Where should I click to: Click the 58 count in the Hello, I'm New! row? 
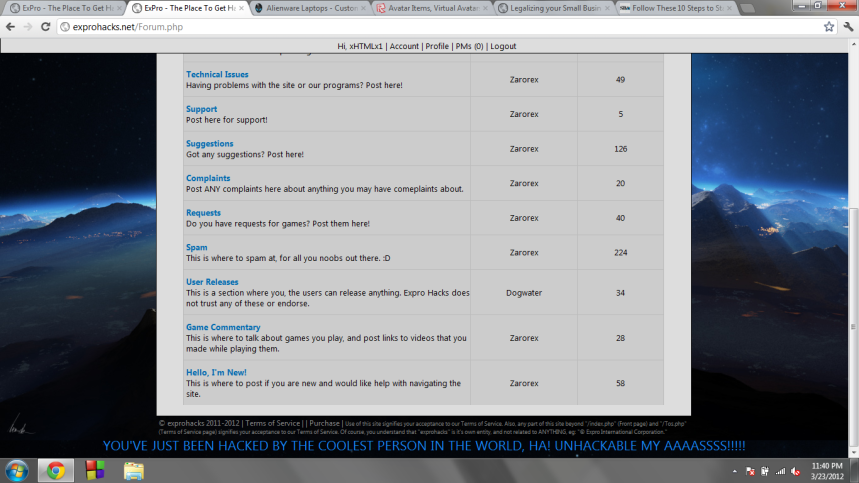(x=620, y=383)
